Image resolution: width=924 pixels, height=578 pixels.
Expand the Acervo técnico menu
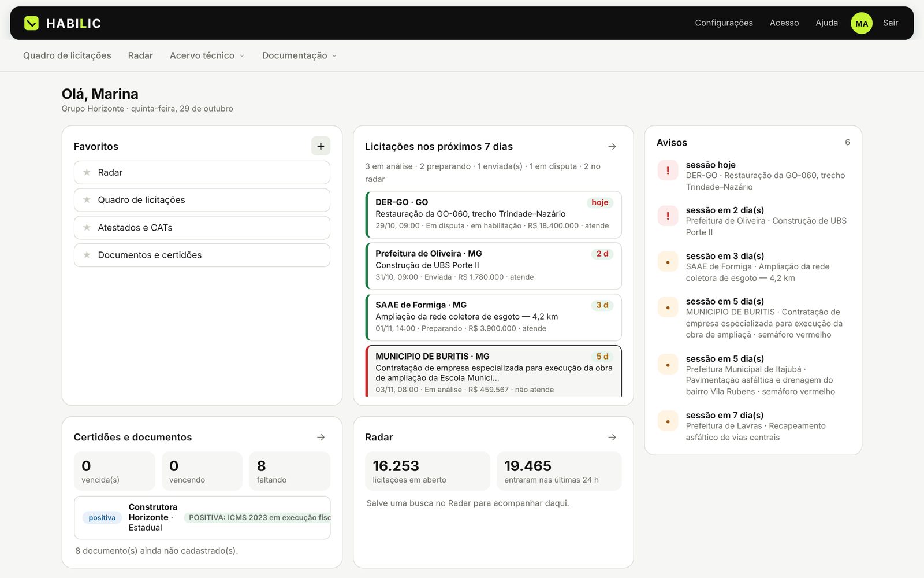[207, 55]
